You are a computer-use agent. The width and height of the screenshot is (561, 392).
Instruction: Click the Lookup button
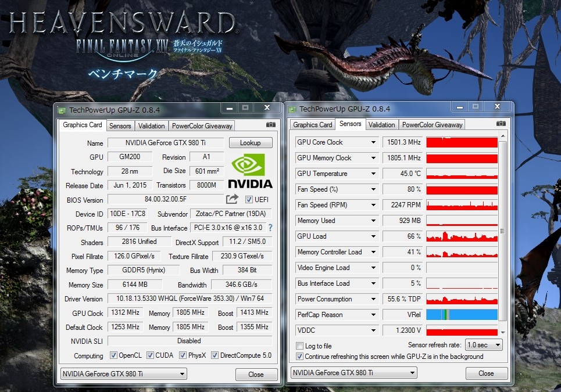point(251,143)
